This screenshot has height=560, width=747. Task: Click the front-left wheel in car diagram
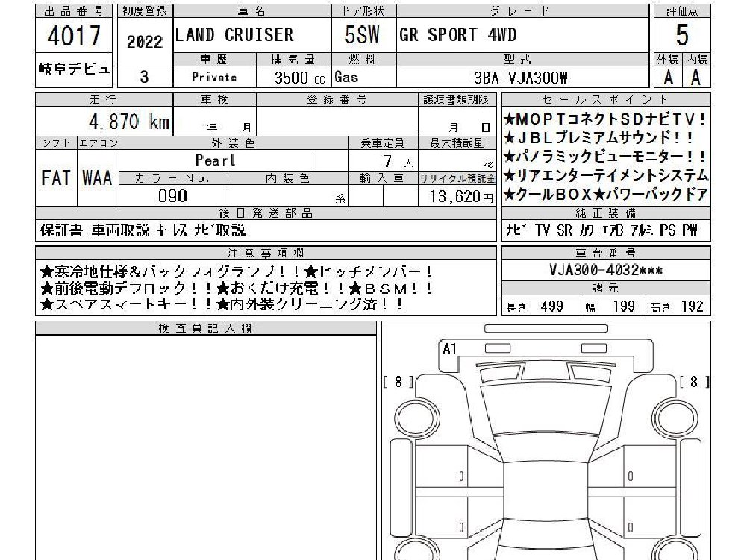coord(417,418)
